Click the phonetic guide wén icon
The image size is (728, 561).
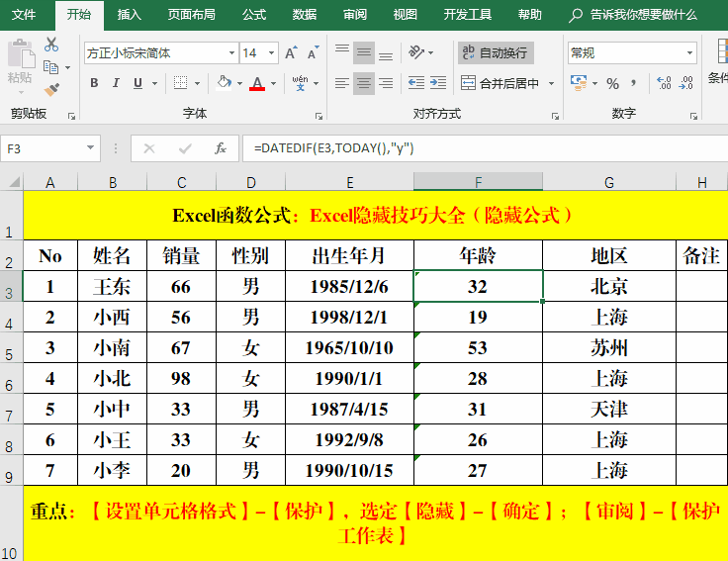click(300, 83)
